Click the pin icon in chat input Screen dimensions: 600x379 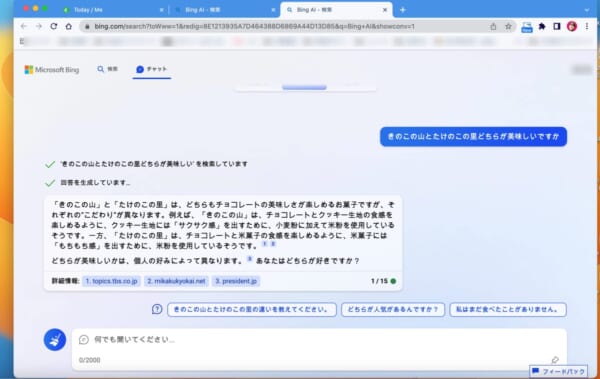coord(555,360)
